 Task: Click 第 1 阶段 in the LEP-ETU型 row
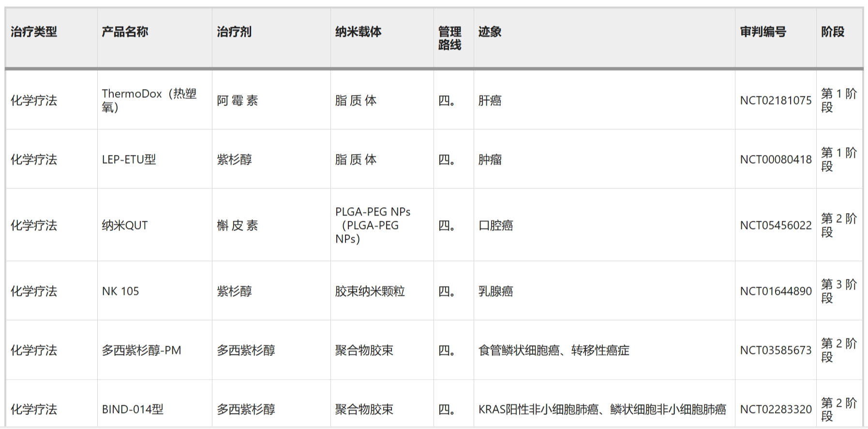tap(839, 159)
